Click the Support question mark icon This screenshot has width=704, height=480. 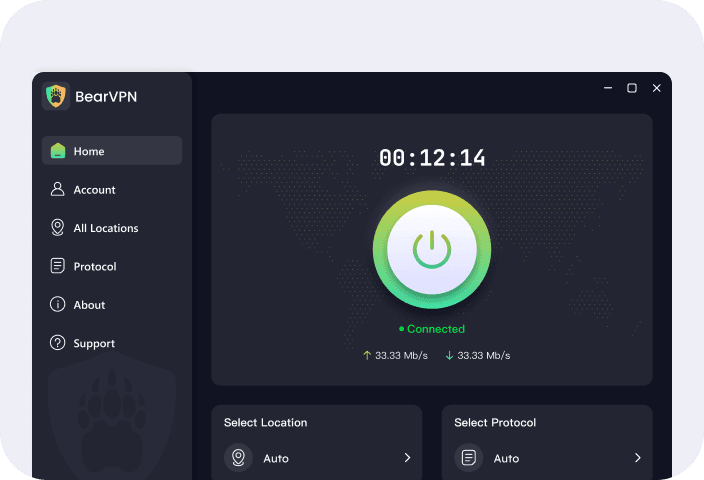tap(57, 343)
